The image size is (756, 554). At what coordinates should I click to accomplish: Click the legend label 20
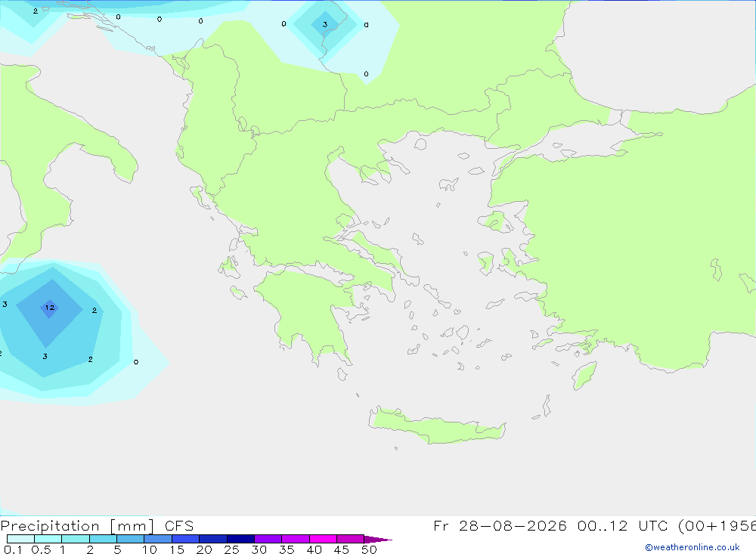(204, 549)
